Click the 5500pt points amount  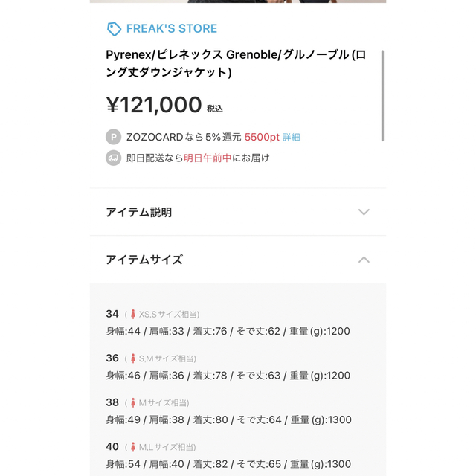[262, 137]
